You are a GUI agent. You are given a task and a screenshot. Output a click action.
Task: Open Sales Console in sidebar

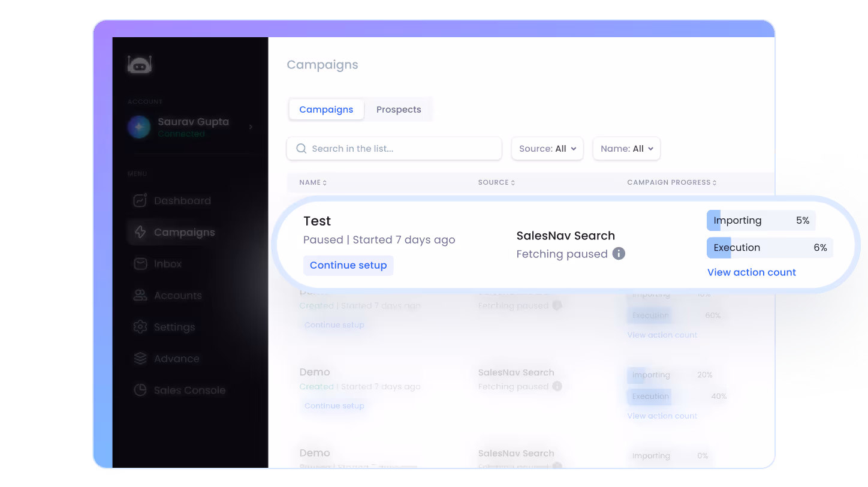pyautogui.click(x=189, y=390)
